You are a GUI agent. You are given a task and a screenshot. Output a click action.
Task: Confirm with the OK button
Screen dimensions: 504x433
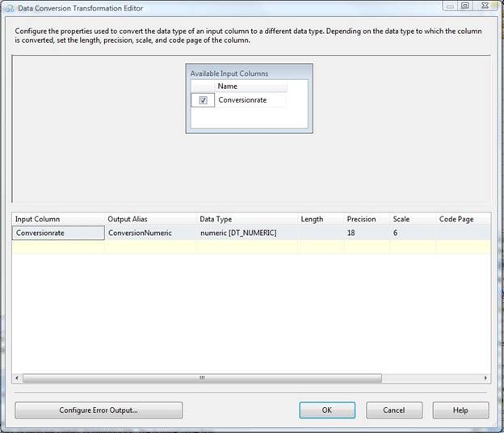327,410
